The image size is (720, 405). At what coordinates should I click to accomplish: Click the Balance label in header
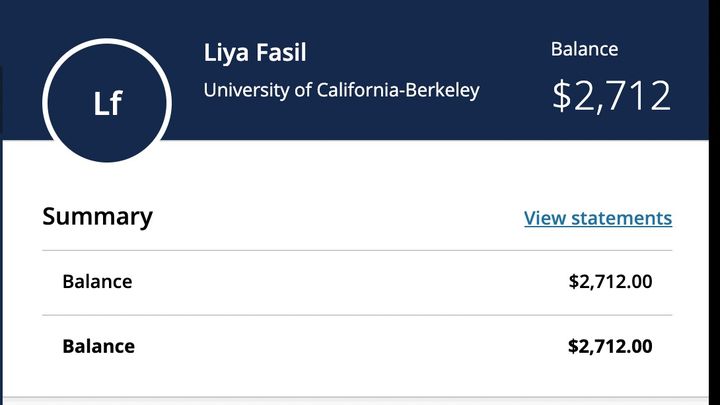tap(584, 49)
